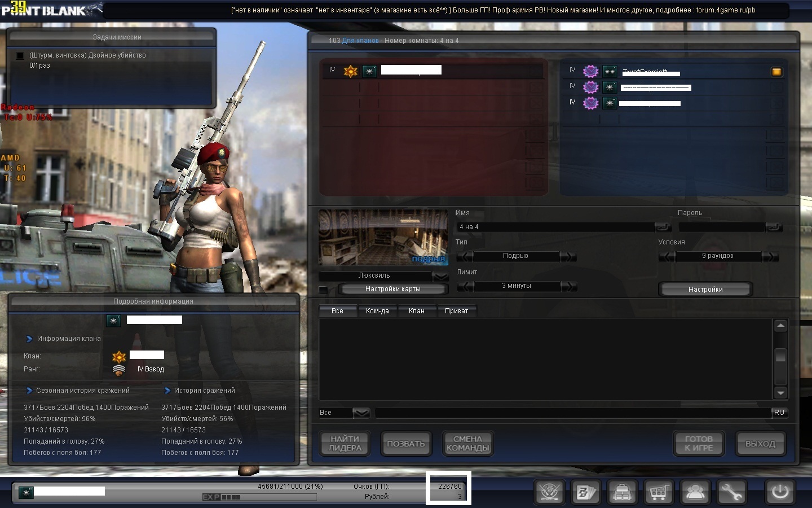
Task: Decrease Условия 9 раундов with left arrow
Action: pyautogui.click(x=667, y=256)
